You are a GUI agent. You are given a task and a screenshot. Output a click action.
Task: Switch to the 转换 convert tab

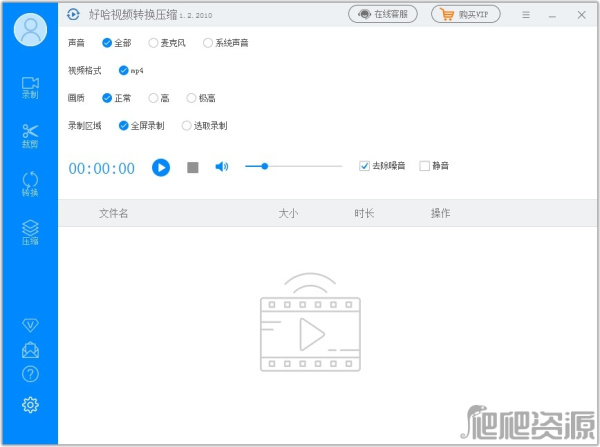(x=30, y=184)
